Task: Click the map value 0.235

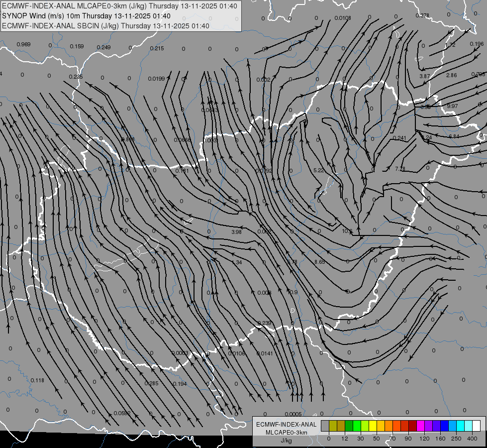Action: pyautogui.click(x=76, y=77)
